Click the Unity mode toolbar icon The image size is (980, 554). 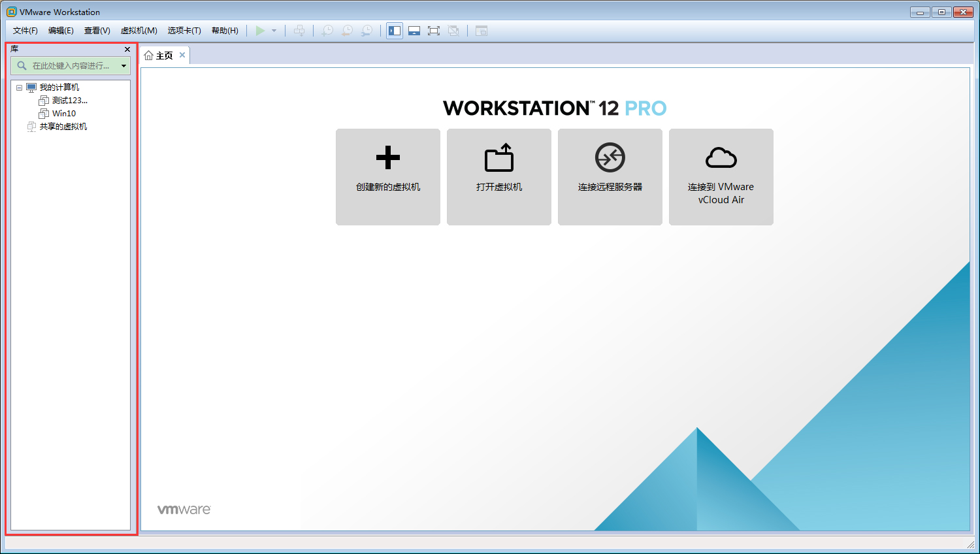click(453, 31)
